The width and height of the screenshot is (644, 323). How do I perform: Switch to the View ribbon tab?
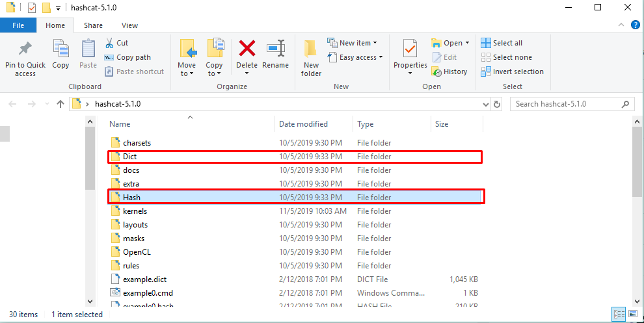[129, 25]
